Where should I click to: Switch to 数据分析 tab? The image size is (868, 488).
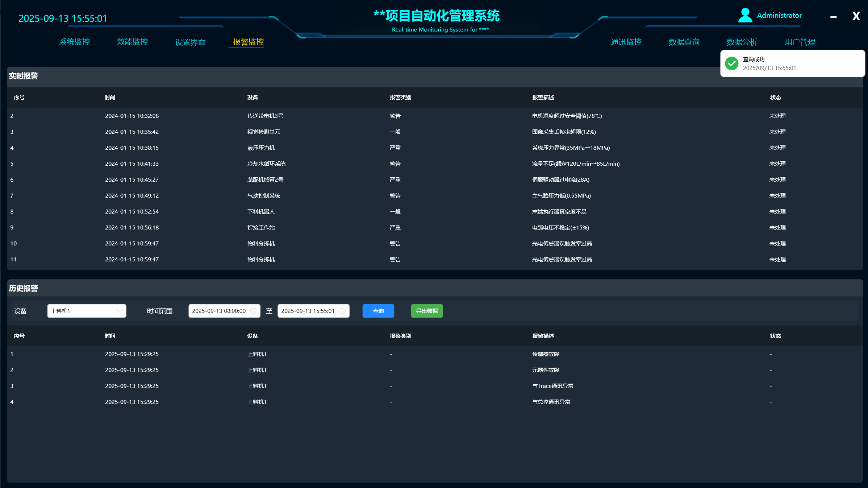coord(742,42)
